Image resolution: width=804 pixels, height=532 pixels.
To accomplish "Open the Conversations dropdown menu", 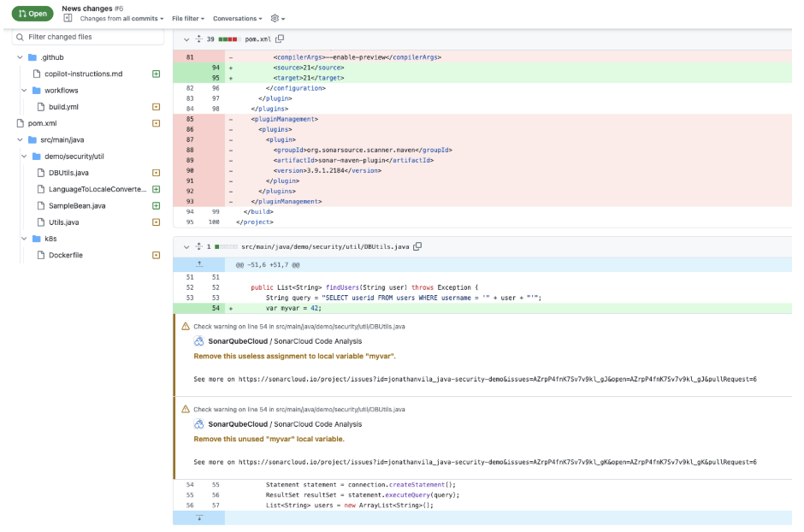I will click(237, 18).
